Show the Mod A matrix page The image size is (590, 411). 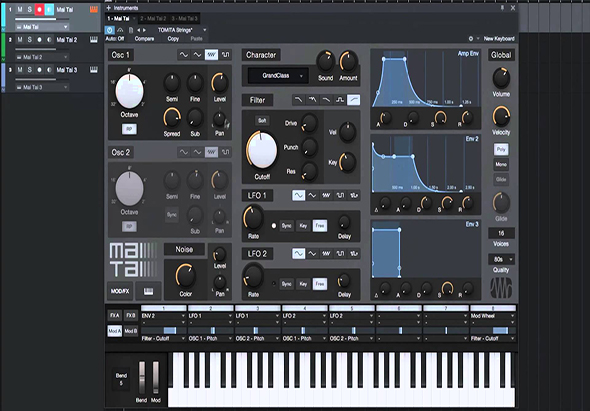(115, 331)
